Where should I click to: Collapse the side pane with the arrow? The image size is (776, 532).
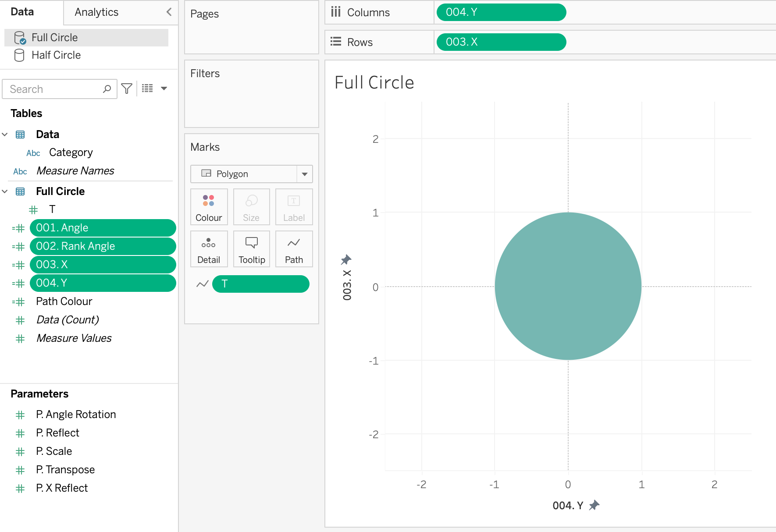[169, 12]
